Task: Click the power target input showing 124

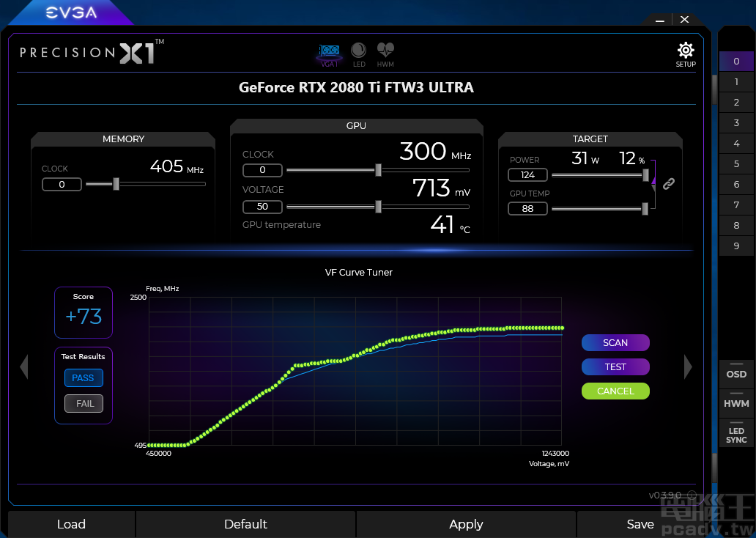Action: pos(527,174)
